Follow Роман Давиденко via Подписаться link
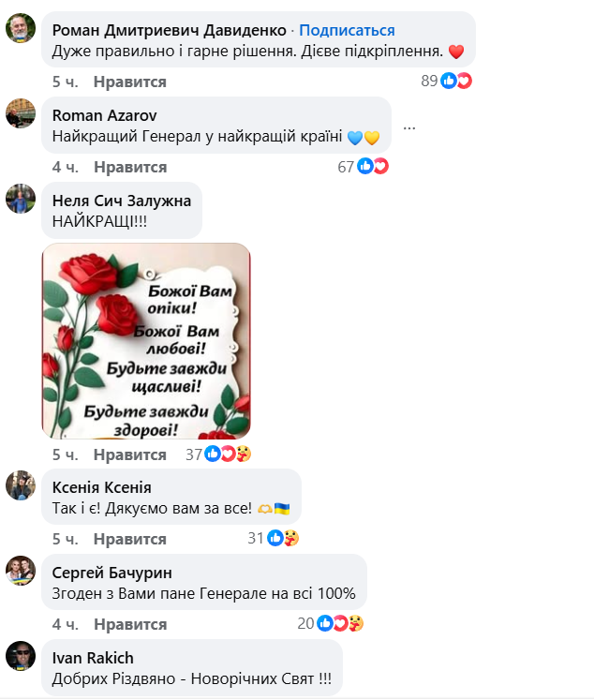 tap(347, 30)
